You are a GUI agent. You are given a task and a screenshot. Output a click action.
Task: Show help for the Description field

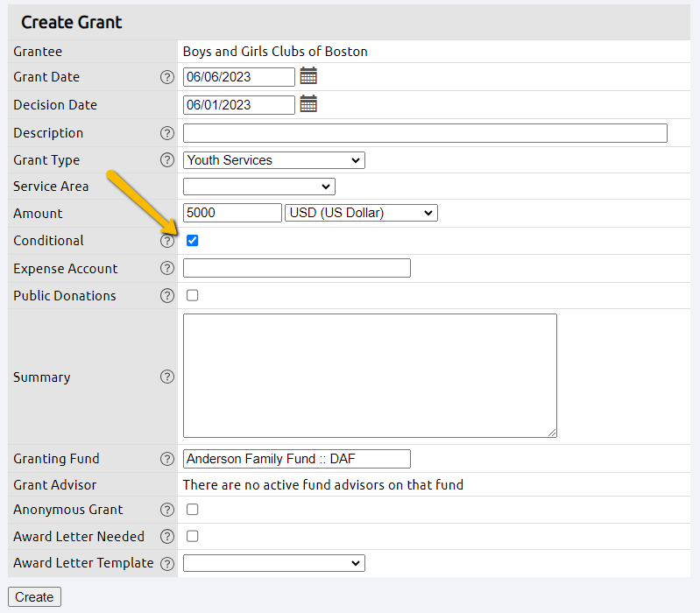click(x=167, y=133)
